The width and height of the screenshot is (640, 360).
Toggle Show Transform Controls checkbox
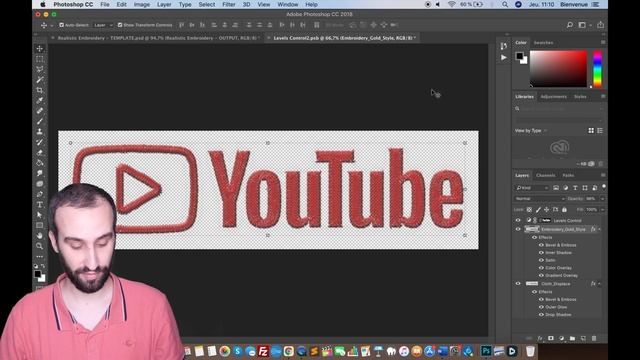pyautogui.click(x=120, y=25)
